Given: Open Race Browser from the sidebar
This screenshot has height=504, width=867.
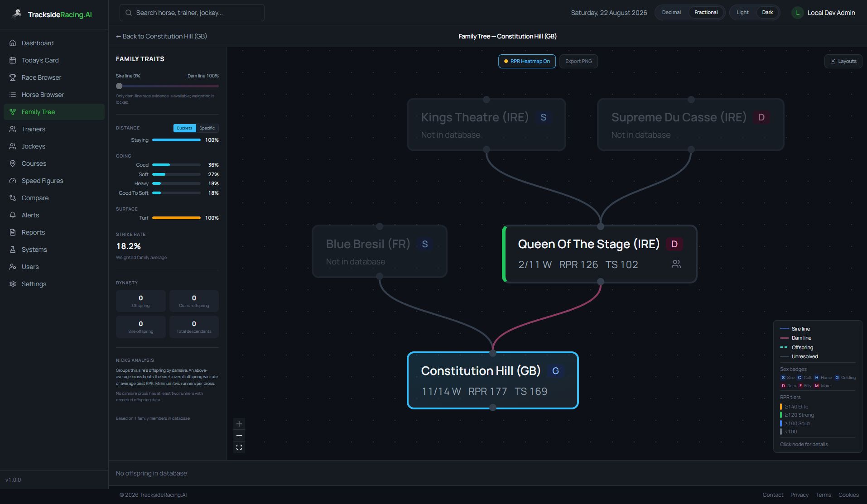Looking at the screenshot, I should 54,77.
